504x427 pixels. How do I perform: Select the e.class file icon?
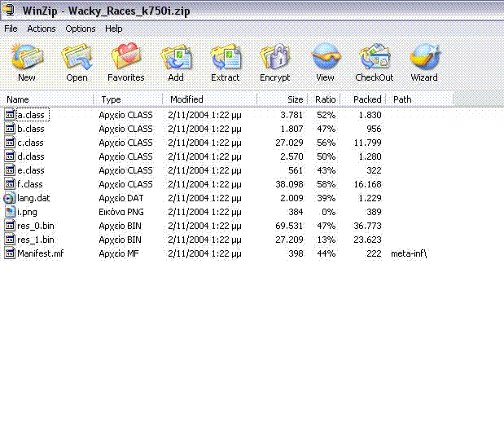pyautogui.click(x=10, y=169)
